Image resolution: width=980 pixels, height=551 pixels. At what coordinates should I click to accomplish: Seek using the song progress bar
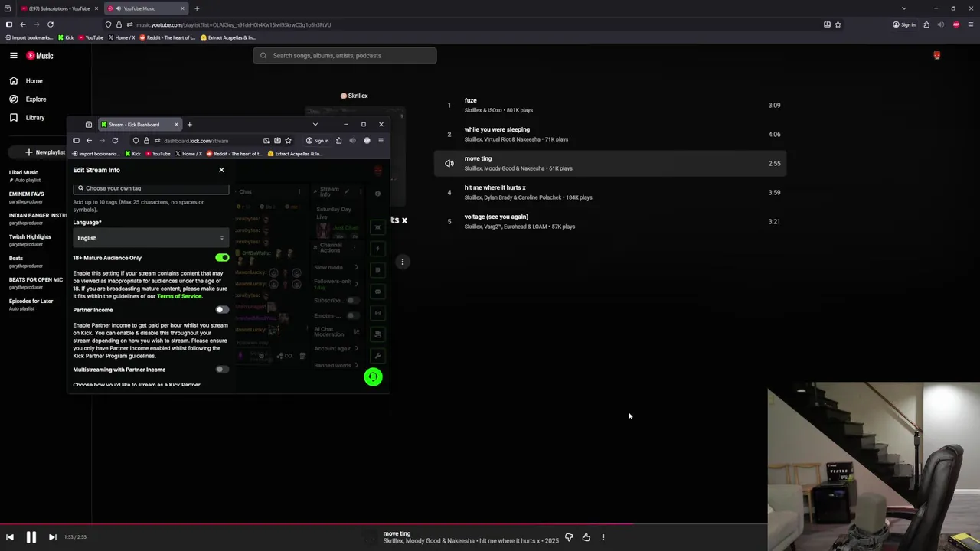coord(490,525)
